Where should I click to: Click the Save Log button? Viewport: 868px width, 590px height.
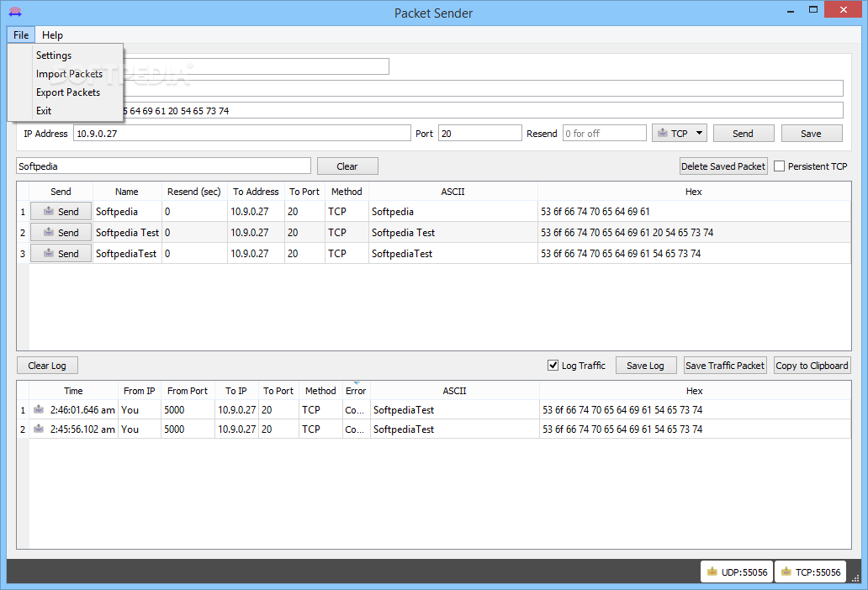click(646, 366)
